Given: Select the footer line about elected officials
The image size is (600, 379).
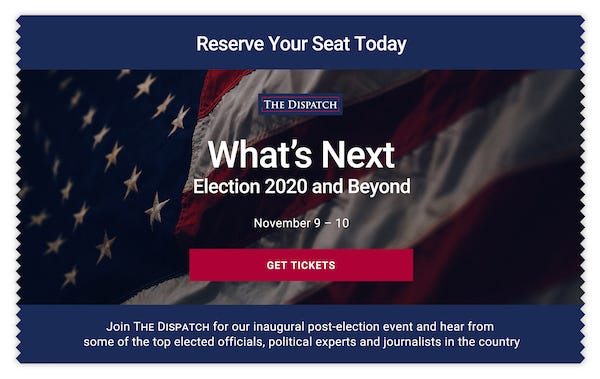Looking at the screenshot, I should coord(302,341).
